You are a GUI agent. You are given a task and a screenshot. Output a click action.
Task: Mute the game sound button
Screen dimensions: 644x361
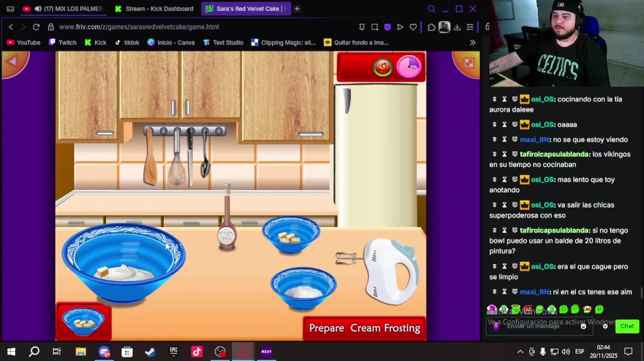pos(383,67)
